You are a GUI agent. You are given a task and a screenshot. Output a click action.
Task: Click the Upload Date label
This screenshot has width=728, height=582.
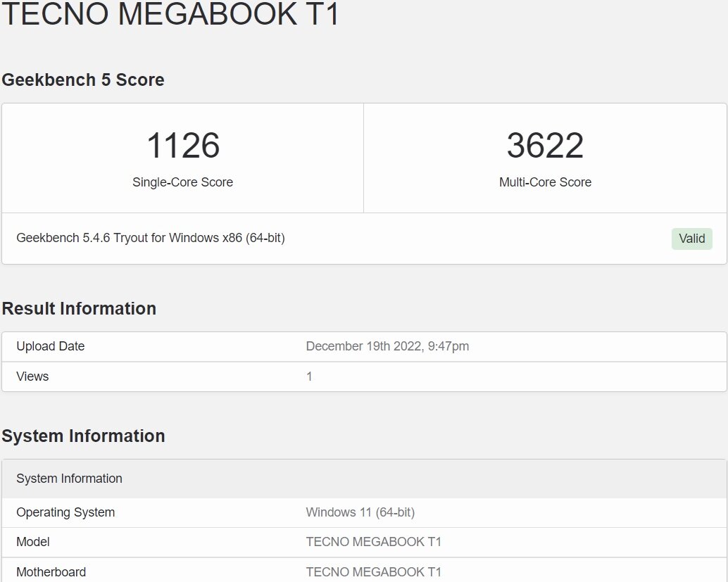point(50,346)
